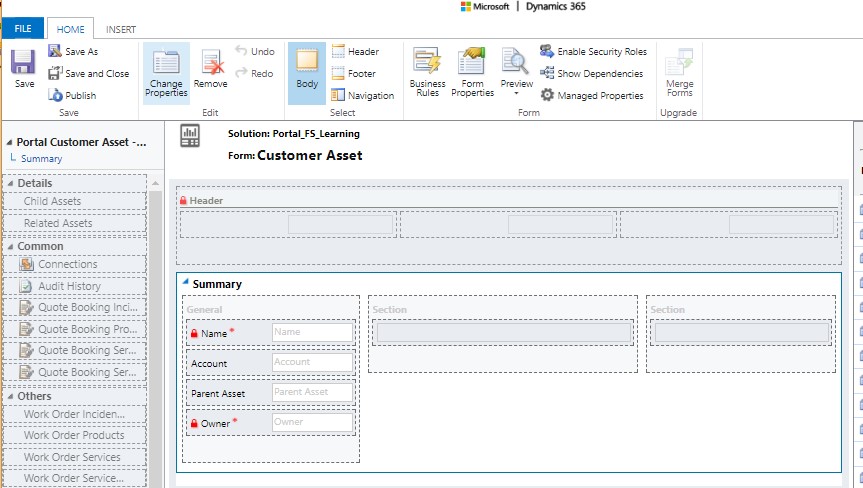Remove the selected element with Remove
The height and width of the screenshot is (488, 863).
pos(210,69)
